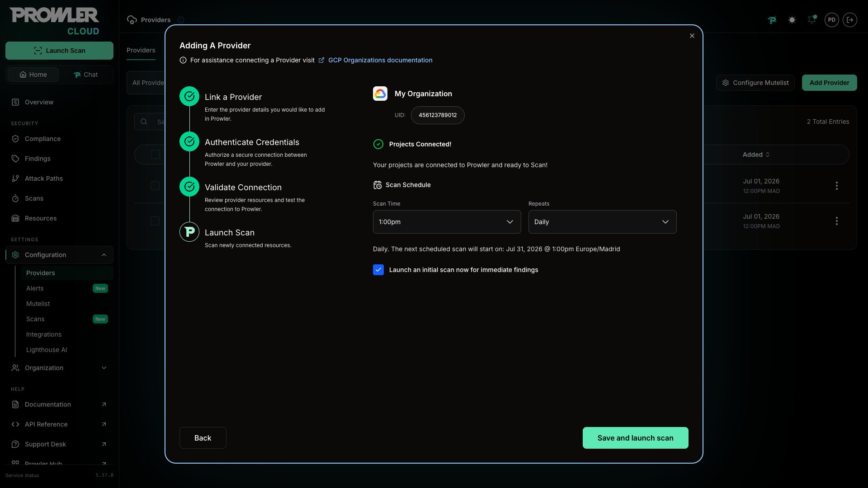Open the PD user avatar menu
This screenshot has height=488, width=868.
[832, 20]
